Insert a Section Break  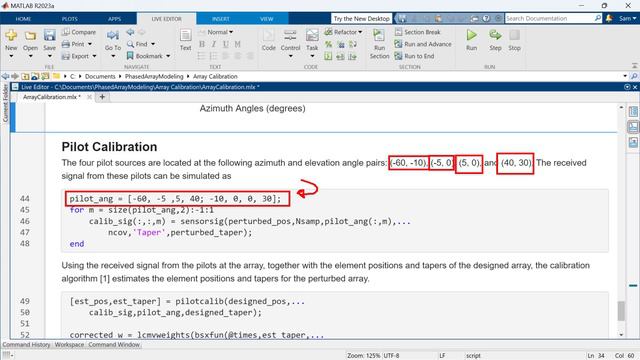tap(417, 32)
